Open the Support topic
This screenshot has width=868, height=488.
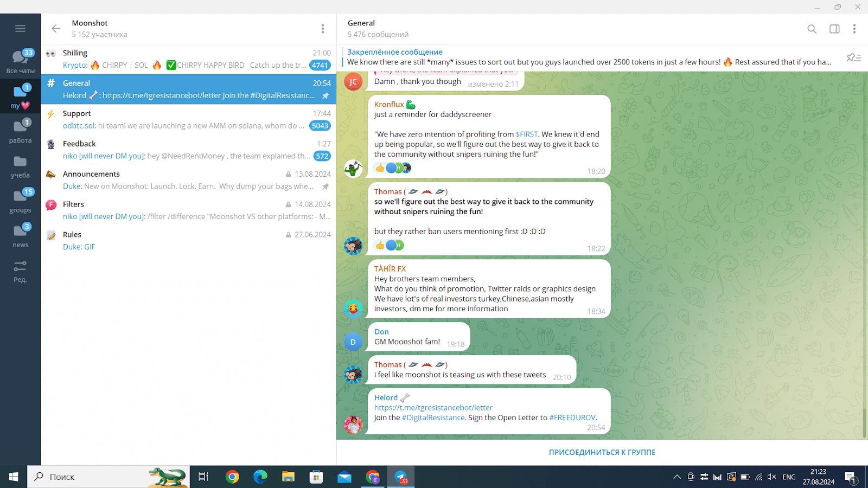click(188, 119)
